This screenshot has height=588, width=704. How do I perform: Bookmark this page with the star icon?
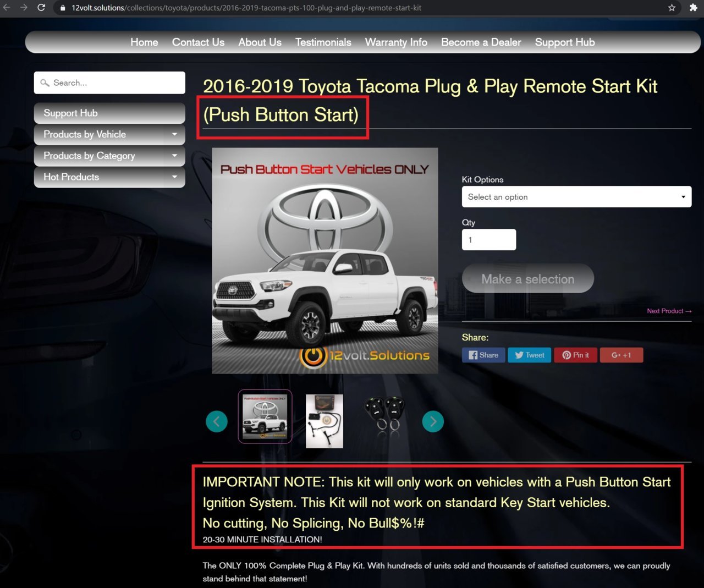coord(672,8)
